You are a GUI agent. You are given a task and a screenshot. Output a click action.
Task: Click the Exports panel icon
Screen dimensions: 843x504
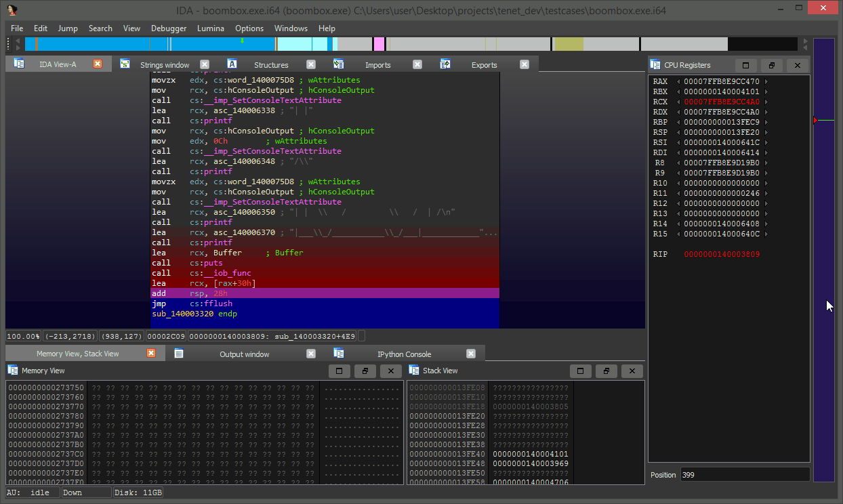click(x=445, y=64)
